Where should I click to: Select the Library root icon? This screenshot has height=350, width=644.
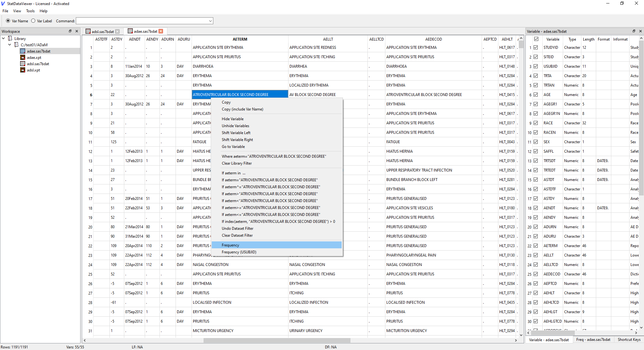tap(10, 38)
